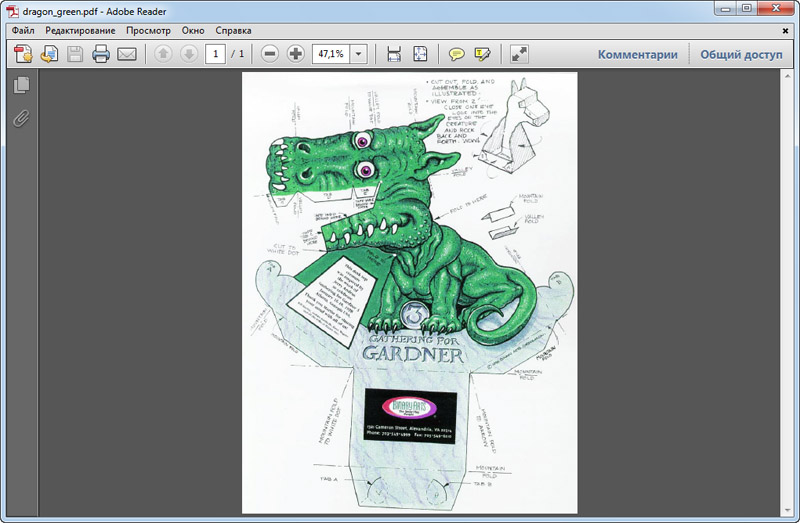This screenshot has width=800, height=523.
Task: Expand the zoom percentage dropdown
Action: [x=359, y=54]
